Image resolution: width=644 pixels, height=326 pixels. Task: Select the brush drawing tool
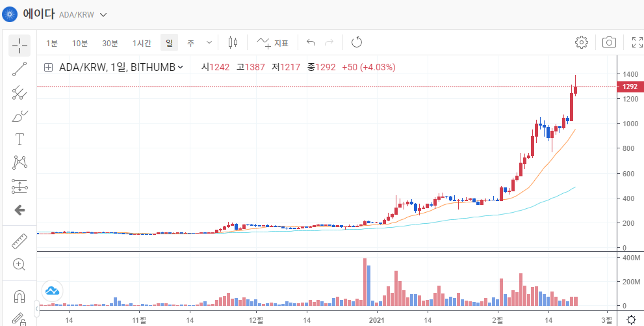(x=19, y=116)
